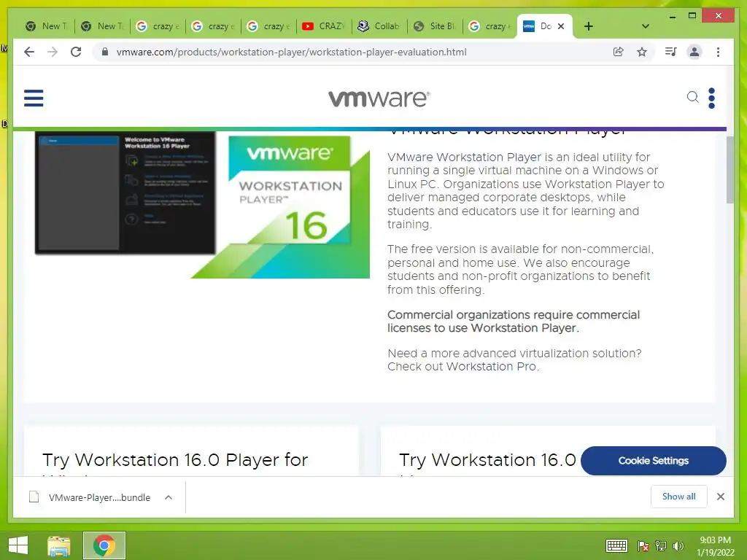Close the active VMware download tab
The image size is (747, 560).
coord(561,26)
